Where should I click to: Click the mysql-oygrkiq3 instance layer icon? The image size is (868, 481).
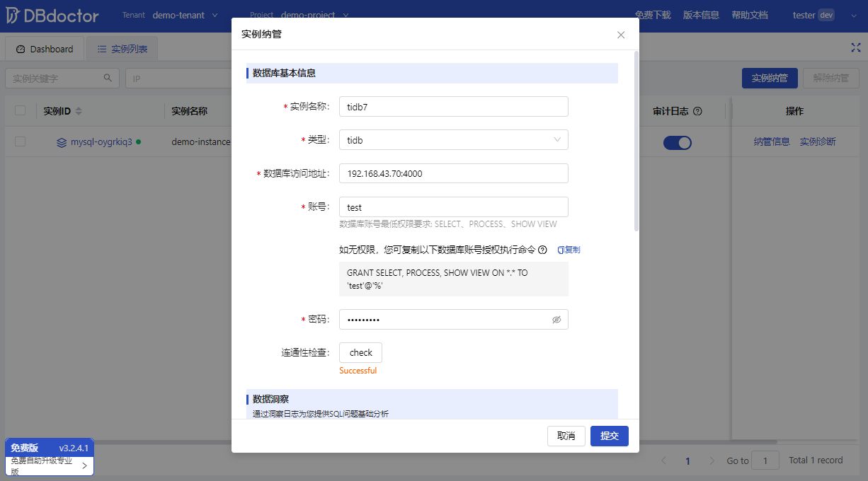[62, 142]
